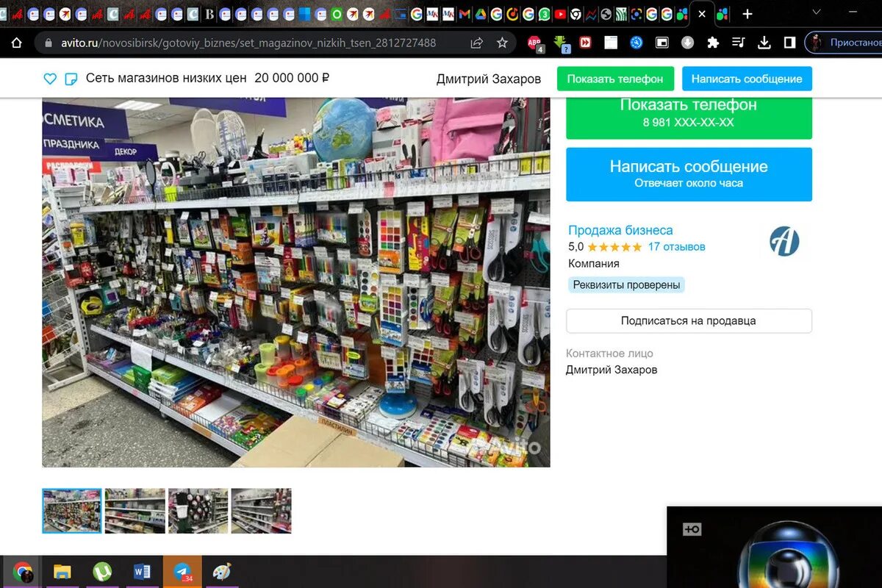Image resolution: width=882 pixels, height=588 pixels.
Task: Switch to the Gmail tab
Action: tap(463, 14)
